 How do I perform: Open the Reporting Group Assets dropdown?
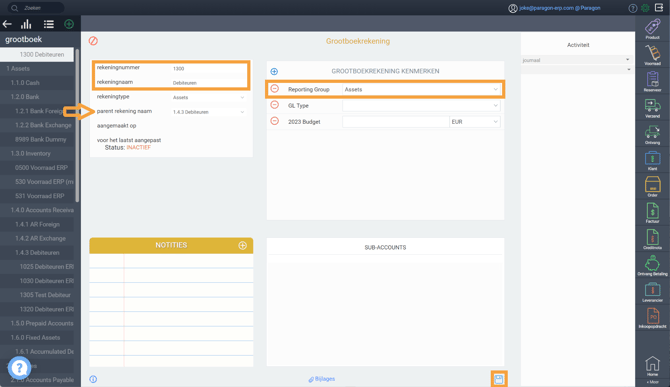pos(421,89)
